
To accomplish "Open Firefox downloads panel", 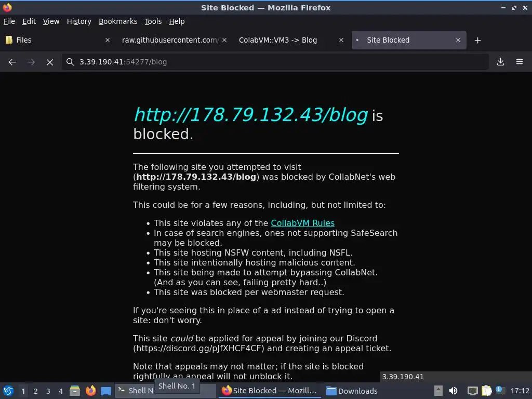I will coord(500,62).
